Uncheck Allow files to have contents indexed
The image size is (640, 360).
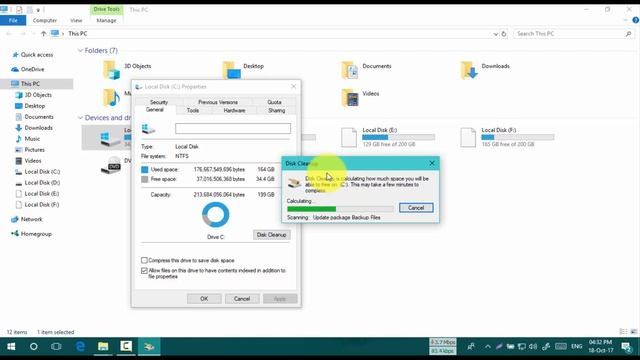pyautogui.click(x=144, y=271)
